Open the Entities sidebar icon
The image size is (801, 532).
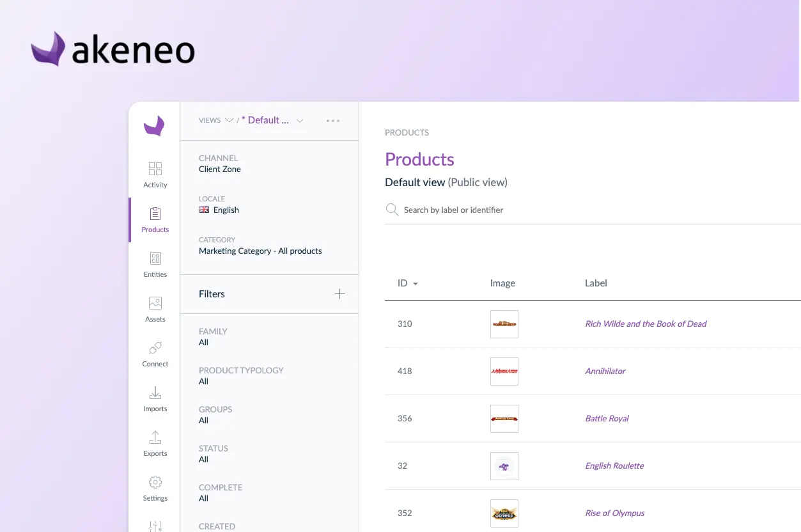[155, 258]
